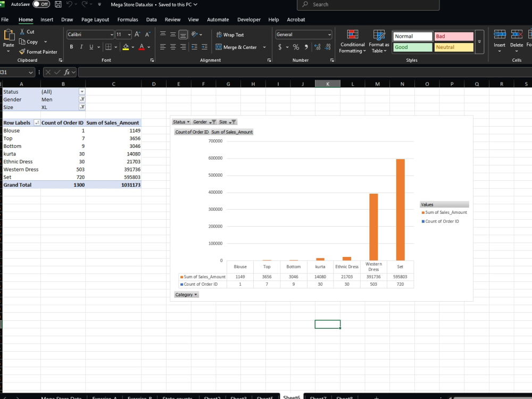
Task: Click Decrease Font Size icon
Action: pos(147,34)
